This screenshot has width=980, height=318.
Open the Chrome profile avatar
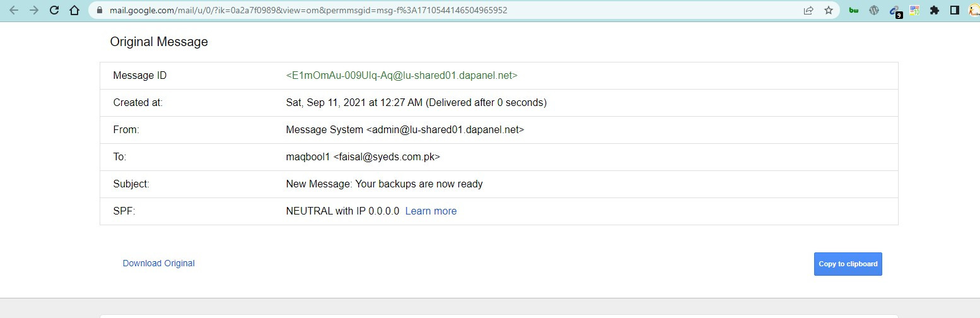tap(974, 10)
